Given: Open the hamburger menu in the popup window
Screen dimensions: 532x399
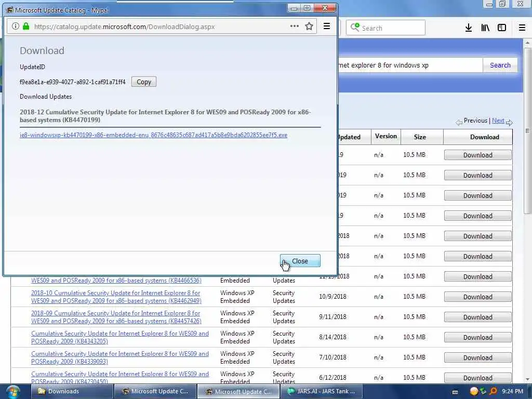Looking at the screenshot, I should (327, 26).
